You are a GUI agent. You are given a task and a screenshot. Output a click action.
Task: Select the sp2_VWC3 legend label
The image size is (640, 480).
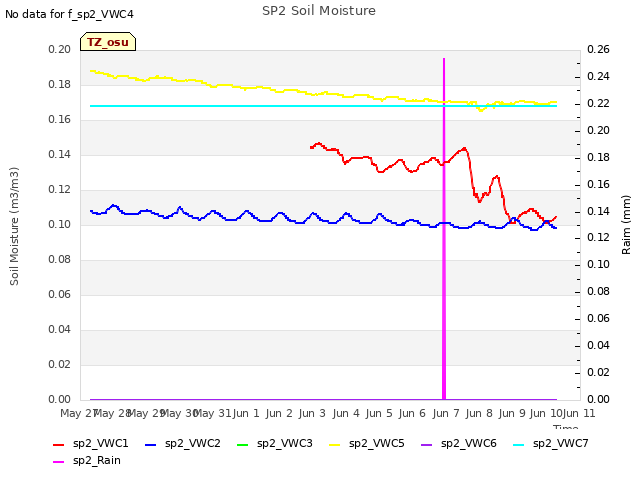(284, 444)
